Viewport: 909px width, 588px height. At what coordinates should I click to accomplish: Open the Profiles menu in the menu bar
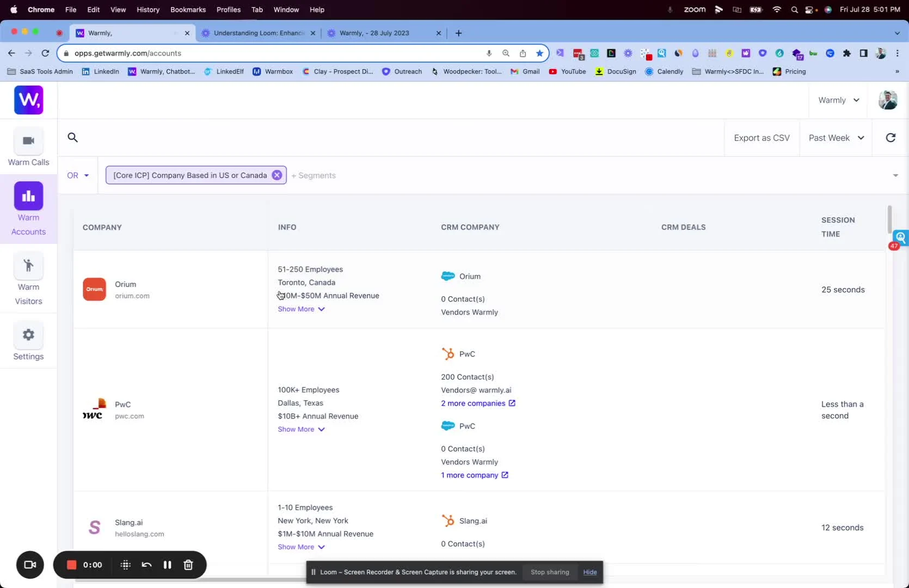[x=229, y=10]
